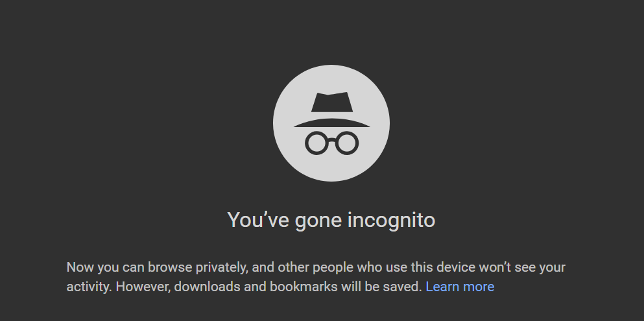Click the word "downloads" in the description
Viewport: 644px width, 321px height.
[x=205, y=287]
